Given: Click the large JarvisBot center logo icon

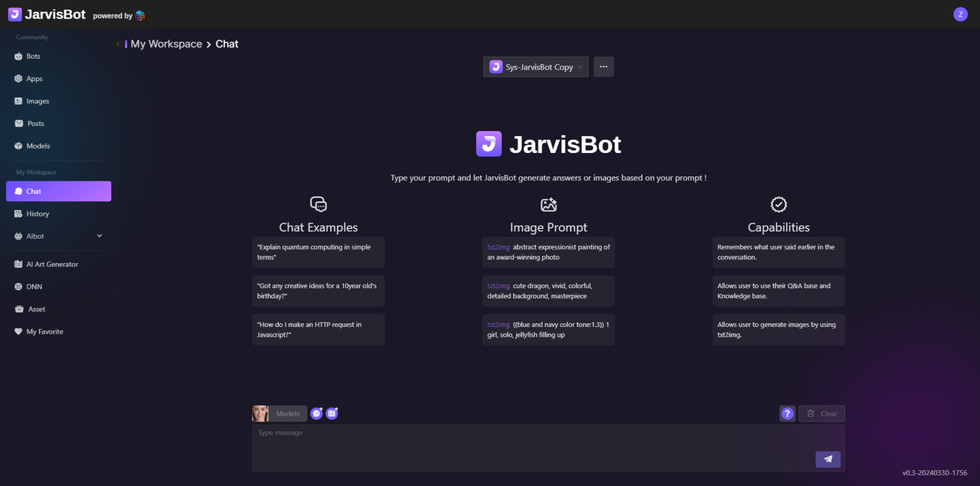Looking at the screenshot, I should (488, 144).
